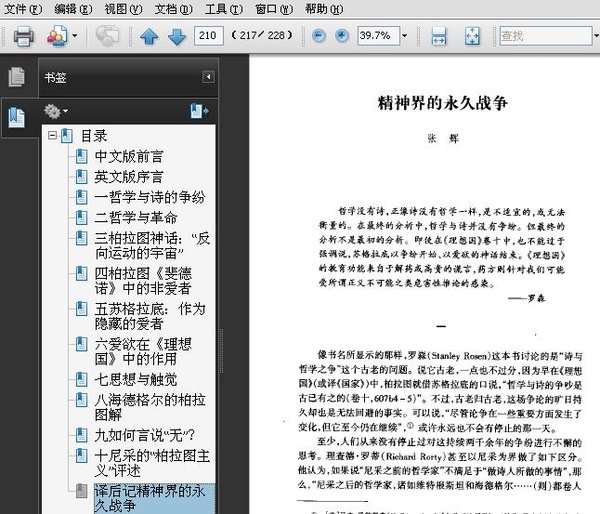The image size is (600, 514).
Task: Click bookmark icon beside 译后记 entry
Action: pos(81,491)
